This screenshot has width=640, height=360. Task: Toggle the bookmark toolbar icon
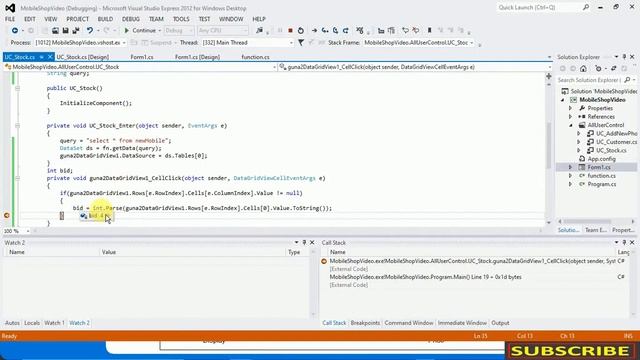coord(429,31)
